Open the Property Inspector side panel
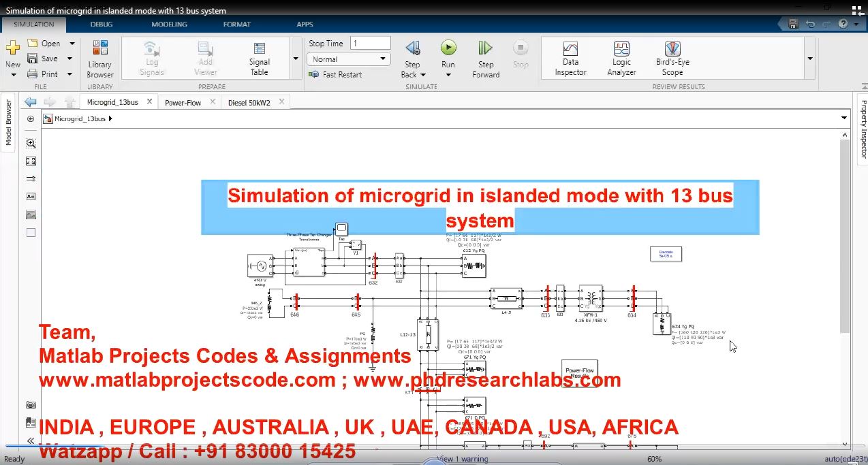Screen dimensions: 868x465 [863, 129]
